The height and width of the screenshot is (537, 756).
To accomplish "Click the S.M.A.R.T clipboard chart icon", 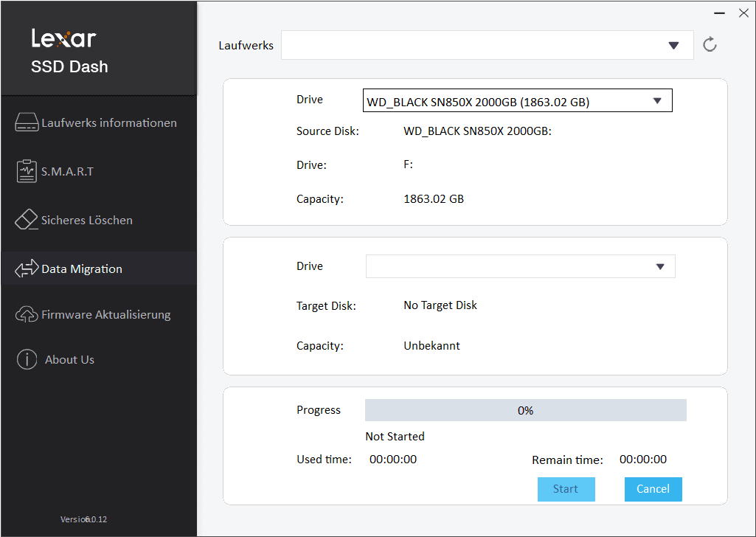I will click(27, 171).
